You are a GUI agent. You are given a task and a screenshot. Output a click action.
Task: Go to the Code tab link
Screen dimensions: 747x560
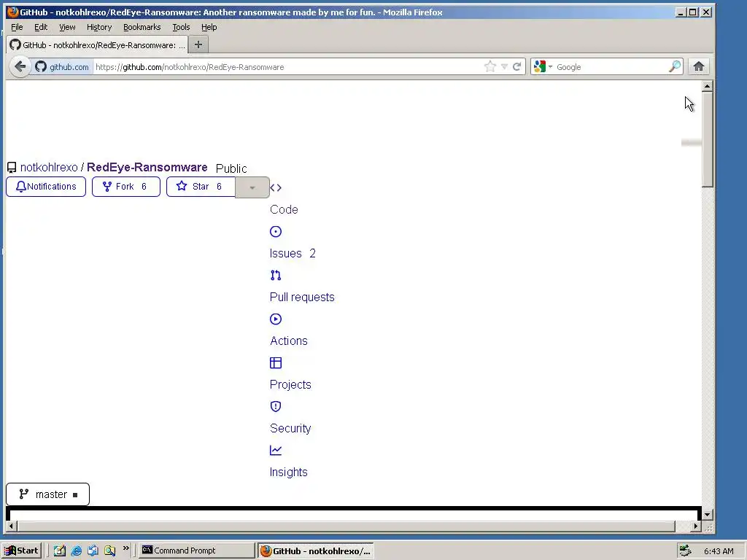coord(284,209)
